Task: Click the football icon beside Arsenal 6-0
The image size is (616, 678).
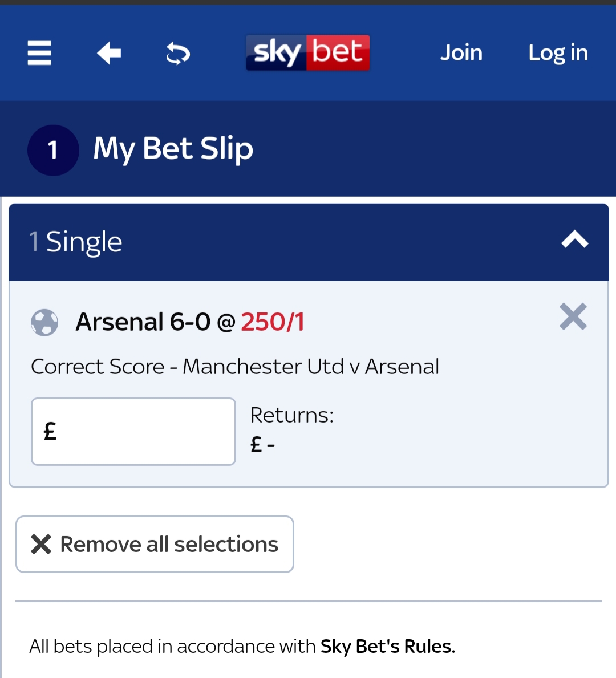Action: (x=44, y=323)
